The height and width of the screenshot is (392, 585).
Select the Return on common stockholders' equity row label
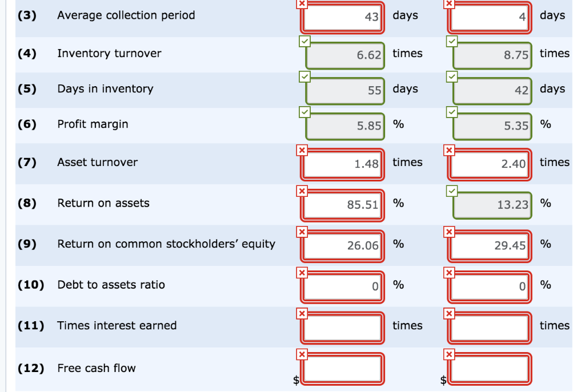tap(166, 244)
